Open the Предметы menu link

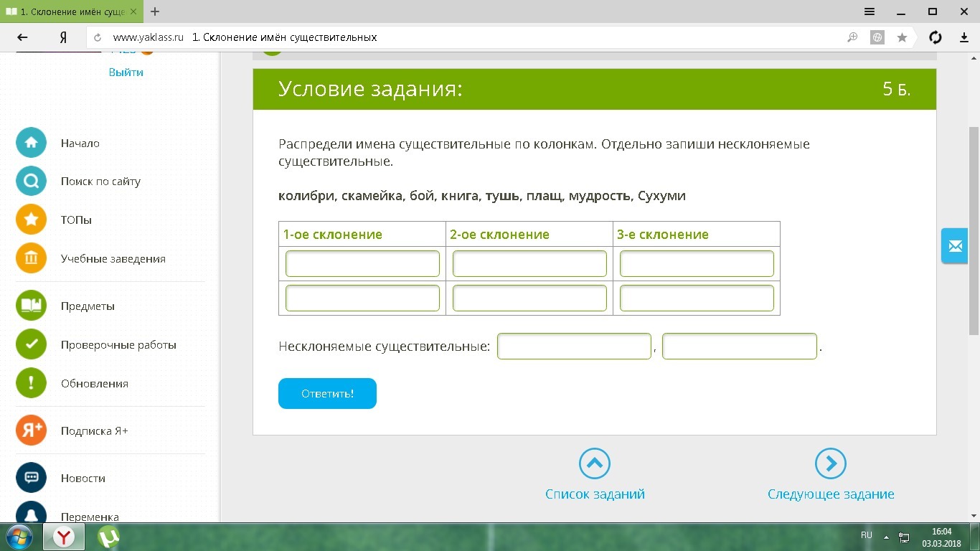pos(88,306)
